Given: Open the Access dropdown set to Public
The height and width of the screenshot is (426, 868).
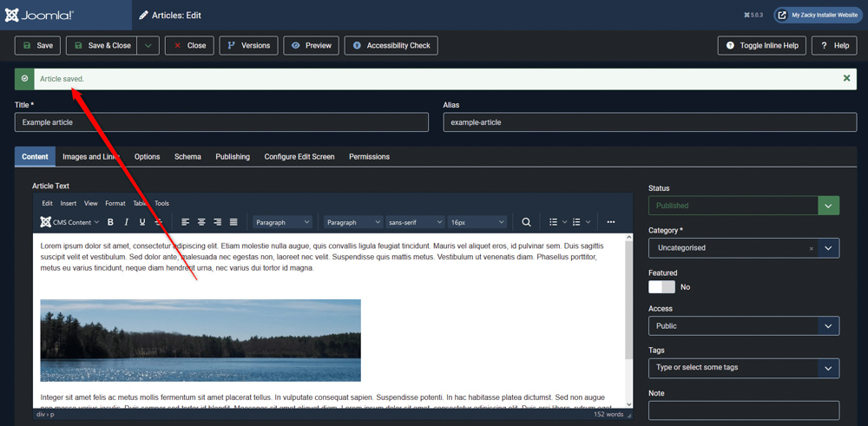Looking at the screenshot, I should [743, 326].
